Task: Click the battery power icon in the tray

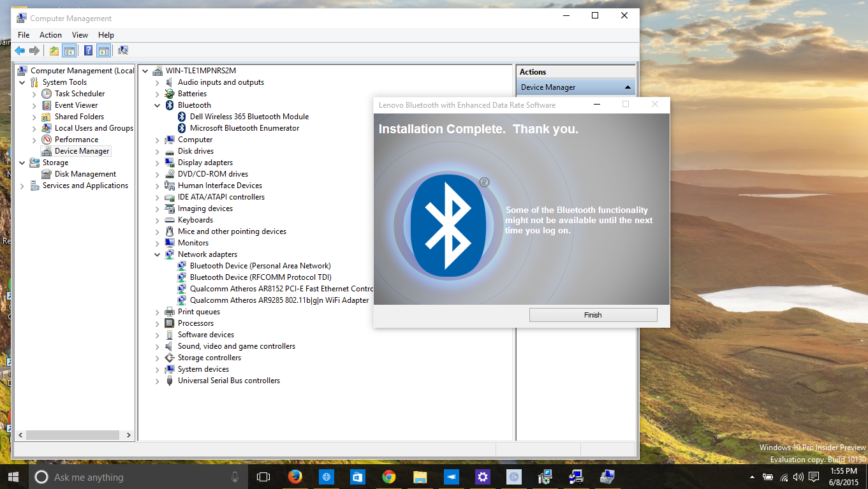Action: (768, 477)
